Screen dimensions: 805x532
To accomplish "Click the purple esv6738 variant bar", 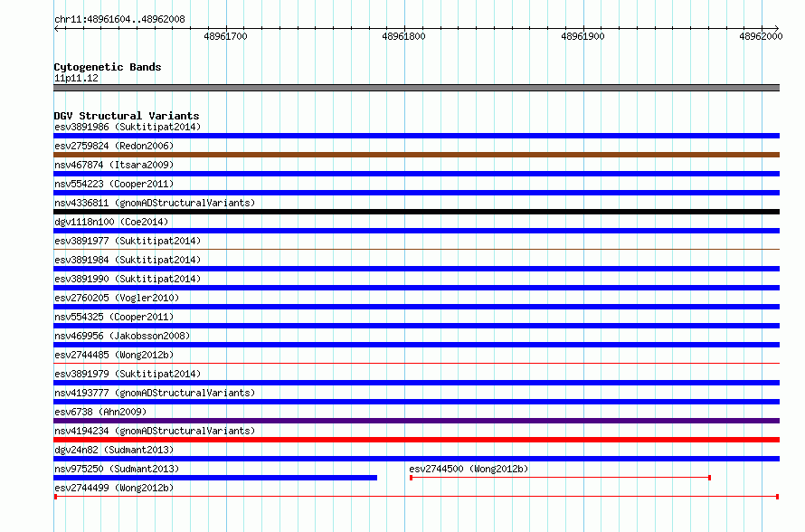I will coord(416,421).
